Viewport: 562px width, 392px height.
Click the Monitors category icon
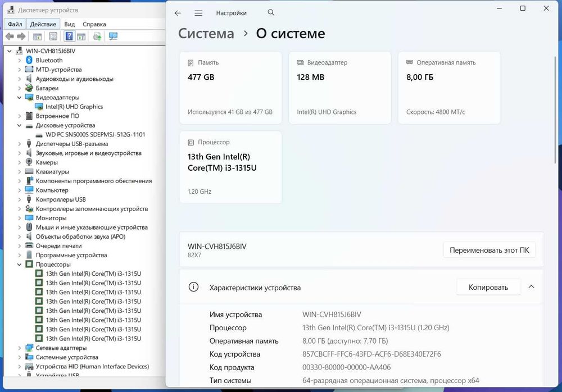tap(29, 218)
